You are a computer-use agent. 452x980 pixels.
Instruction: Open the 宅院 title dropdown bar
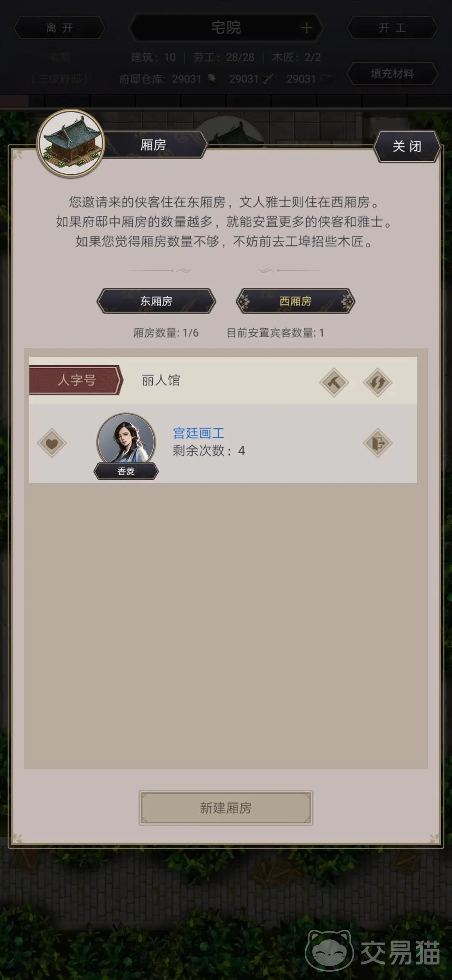pos(226,28)
